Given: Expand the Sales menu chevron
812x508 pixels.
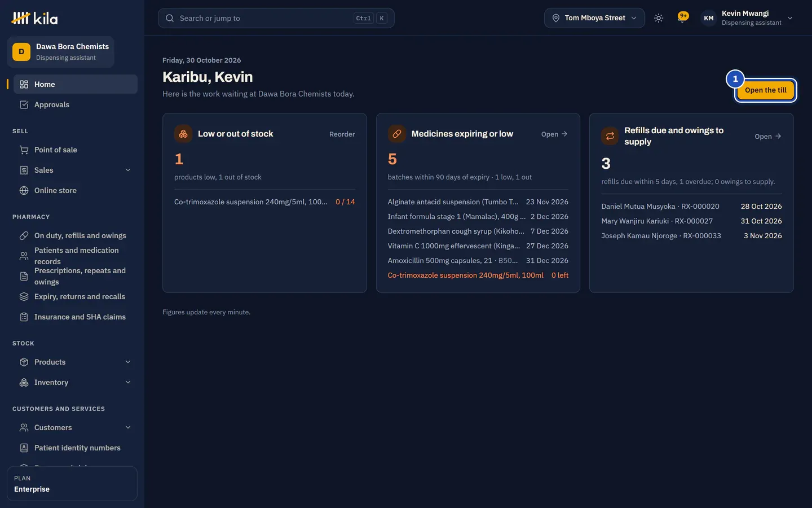Looking at the screenshot, I should pos(128,170).
